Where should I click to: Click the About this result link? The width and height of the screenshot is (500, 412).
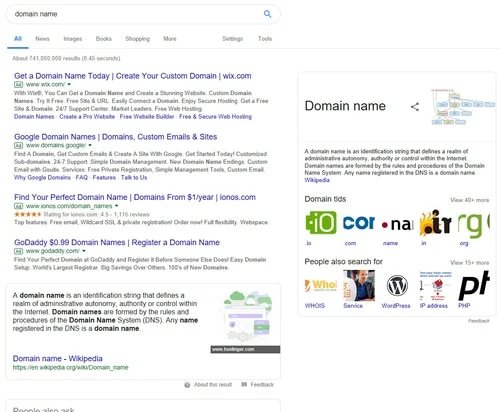(x=213, y=385)
